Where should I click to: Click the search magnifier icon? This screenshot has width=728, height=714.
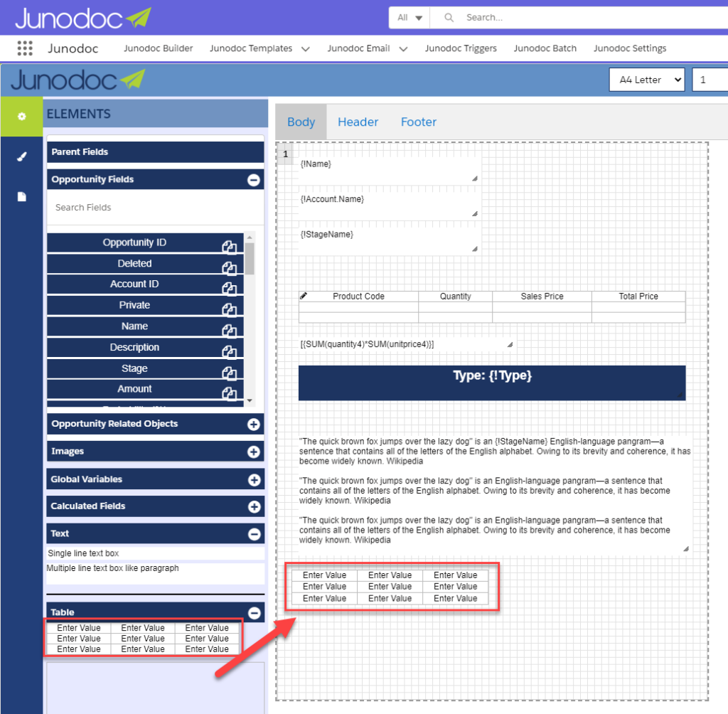(x=449, y=18)
